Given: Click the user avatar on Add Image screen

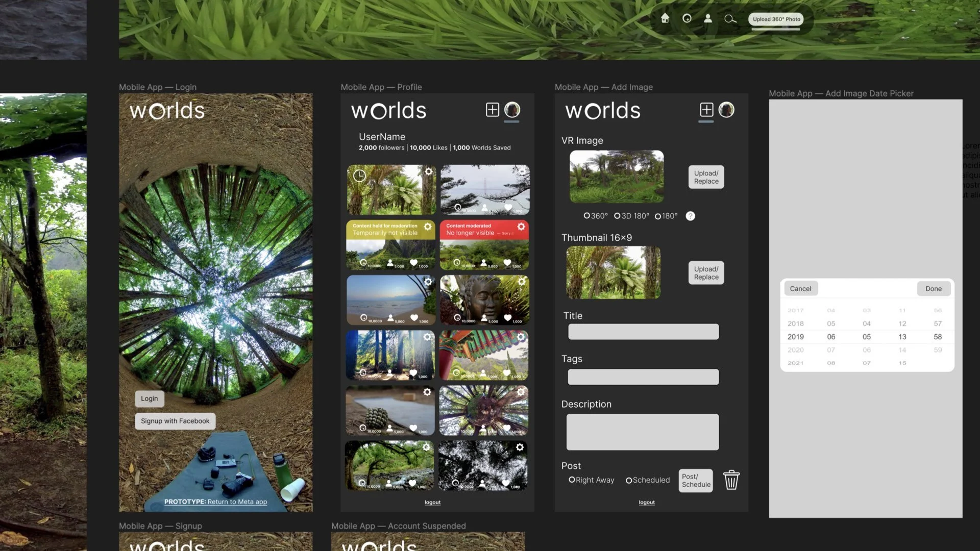Looking at the screenshot, I should (x=726, y=110).
